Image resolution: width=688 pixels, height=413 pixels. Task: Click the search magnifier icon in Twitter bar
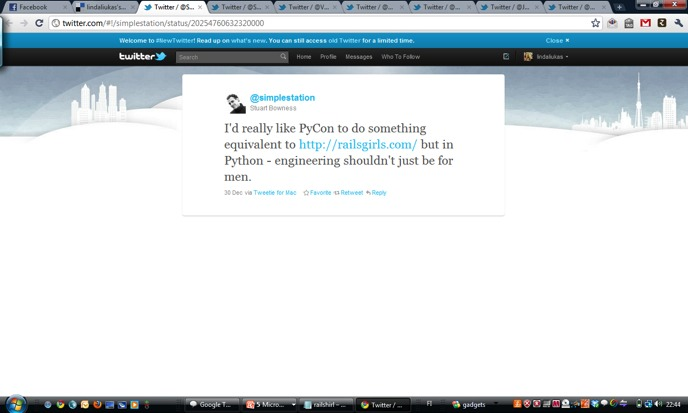click(x=283, y=56)
